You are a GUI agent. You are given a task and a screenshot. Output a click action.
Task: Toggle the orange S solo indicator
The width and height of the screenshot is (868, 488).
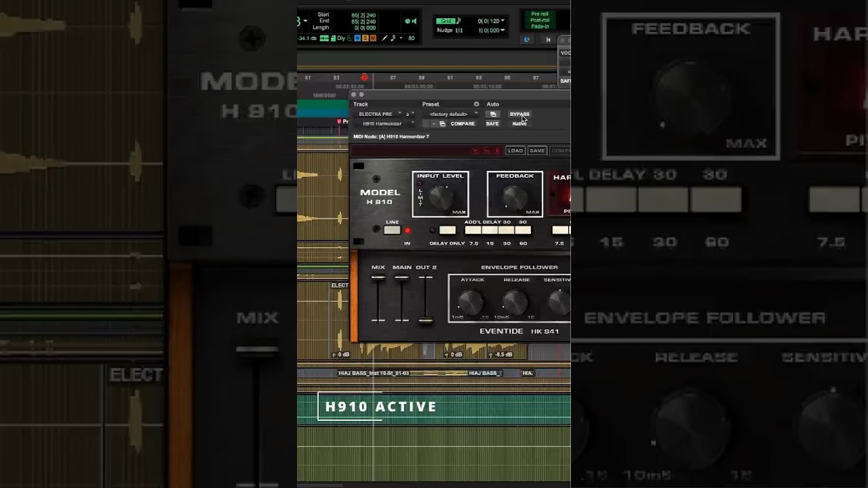coord(366,39)
